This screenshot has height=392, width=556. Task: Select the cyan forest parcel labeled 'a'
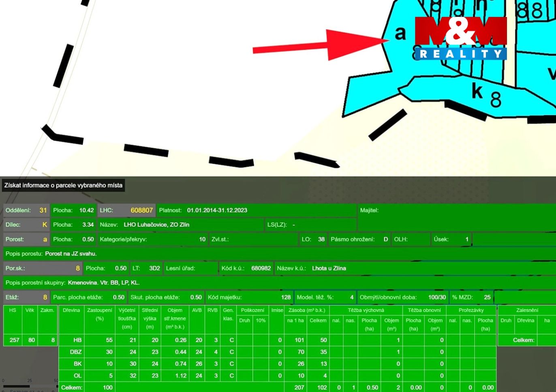pyautogui.click(x=399, y=34)
